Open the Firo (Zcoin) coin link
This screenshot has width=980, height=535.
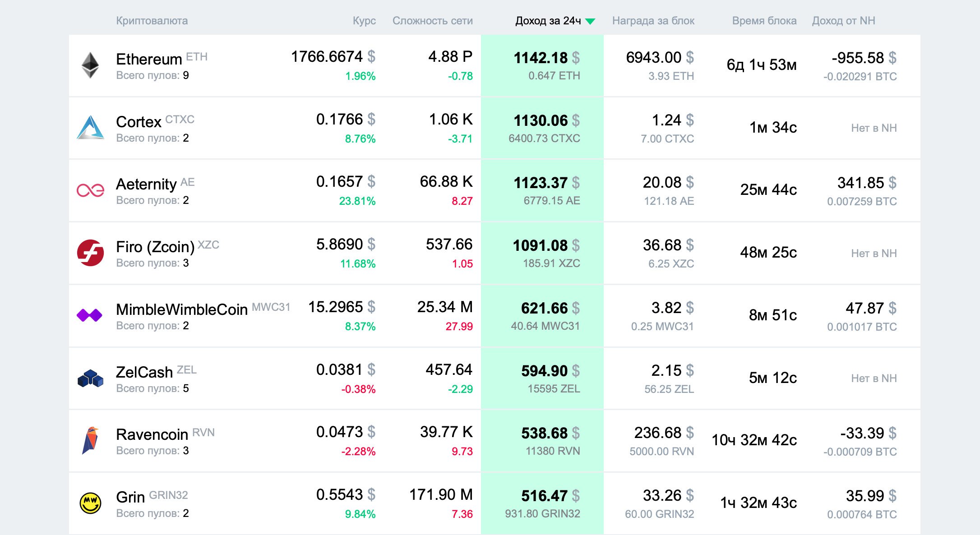coord(155,246)
